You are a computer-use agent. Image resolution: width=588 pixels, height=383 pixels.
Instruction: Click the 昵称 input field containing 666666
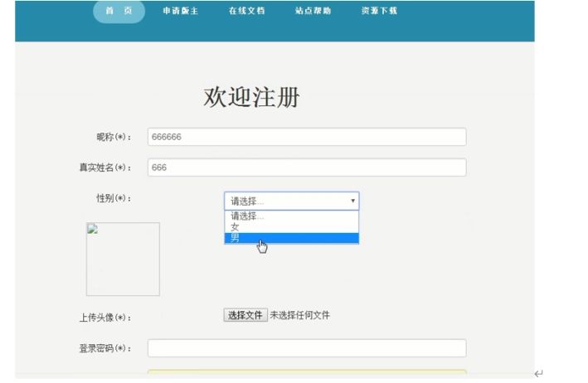pos(307,137)
